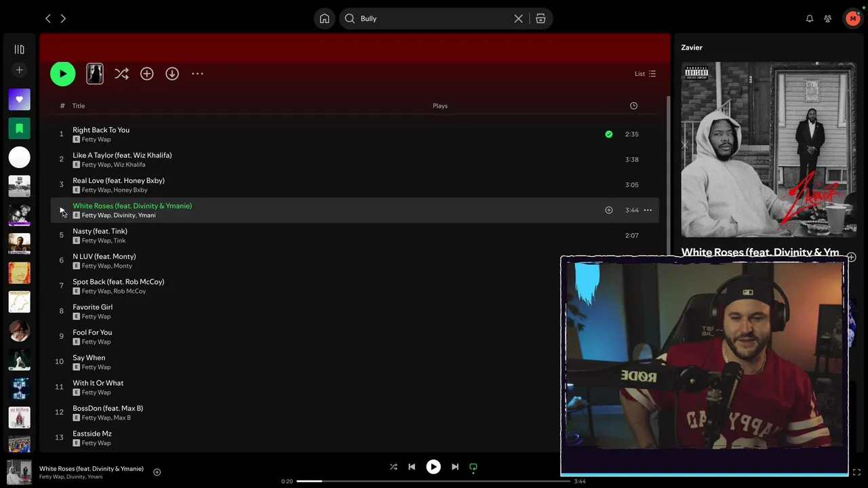868x488 pixels.
Task: Open the green bookmark Your Episodes
Action: (x=19, y=128)
